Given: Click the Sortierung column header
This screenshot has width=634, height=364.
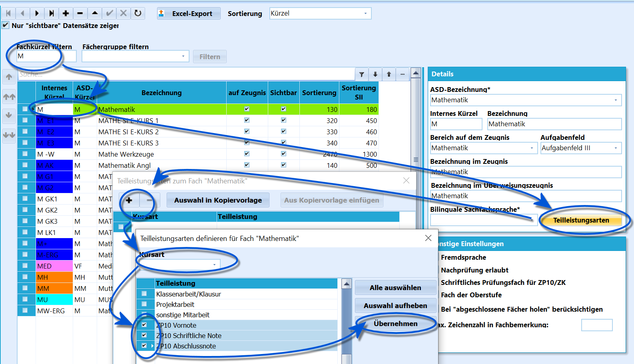Looking at the screenshot, I should point(319,93).
